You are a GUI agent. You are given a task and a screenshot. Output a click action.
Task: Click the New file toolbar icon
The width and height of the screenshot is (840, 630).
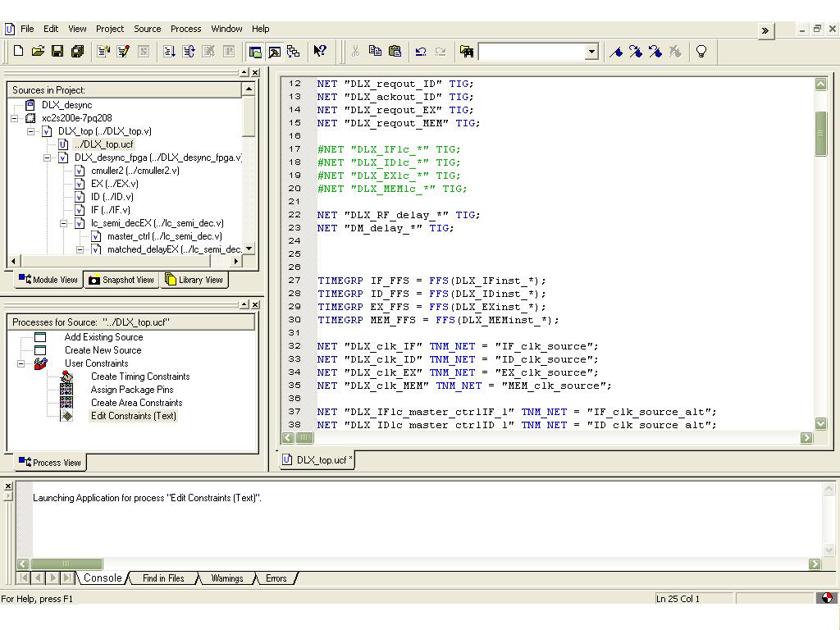[18, 52]
